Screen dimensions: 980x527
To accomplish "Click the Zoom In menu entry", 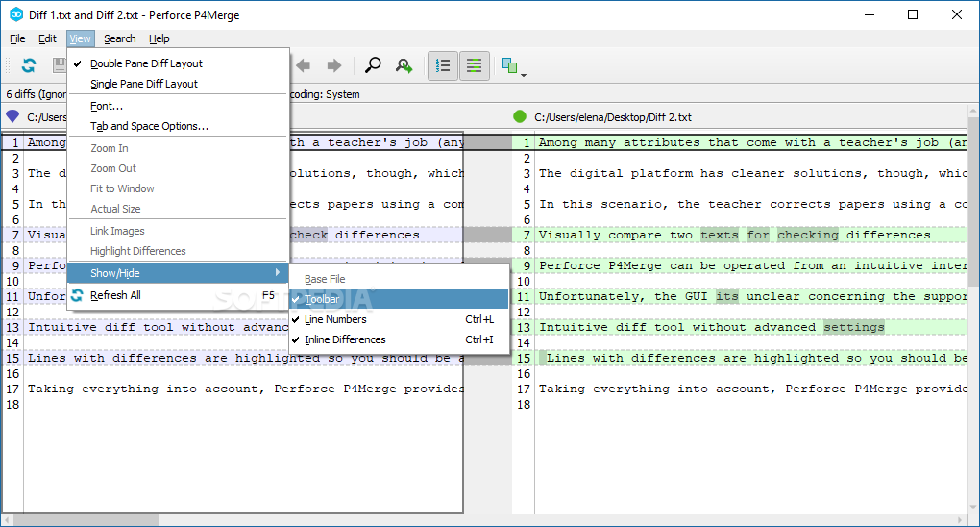I will (x=178, y=148).
